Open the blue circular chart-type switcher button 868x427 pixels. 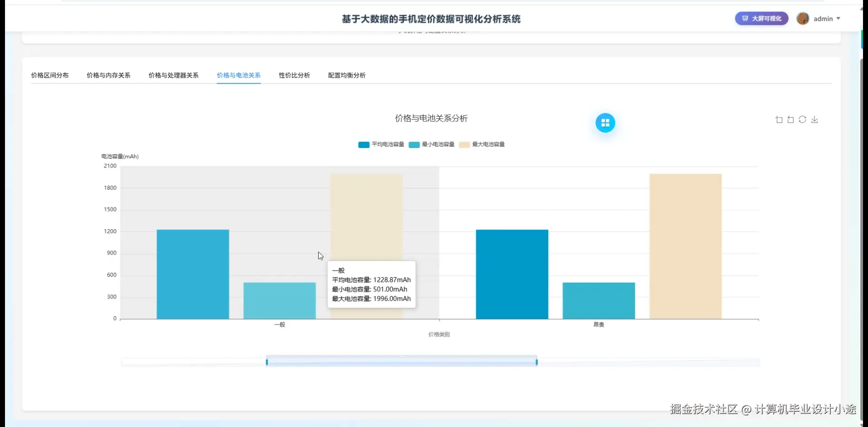point(606,123)
